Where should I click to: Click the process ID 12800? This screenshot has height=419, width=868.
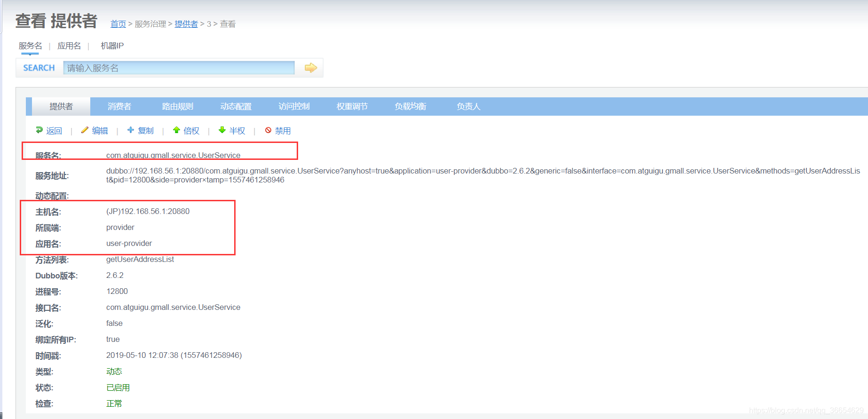coord(117,291)
